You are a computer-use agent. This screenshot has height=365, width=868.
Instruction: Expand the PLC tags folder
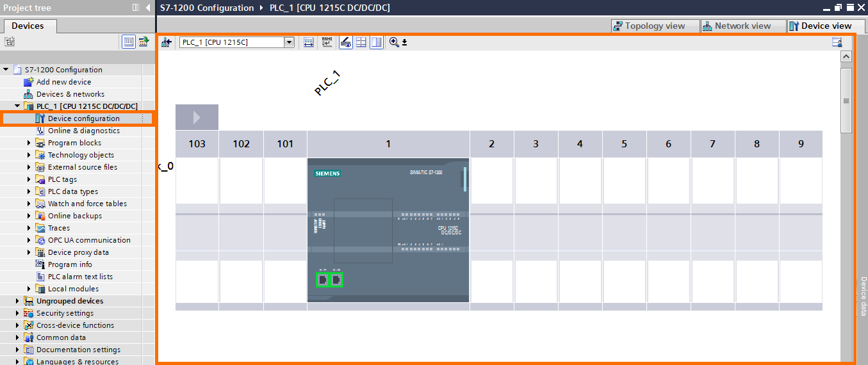click(29, 179)
